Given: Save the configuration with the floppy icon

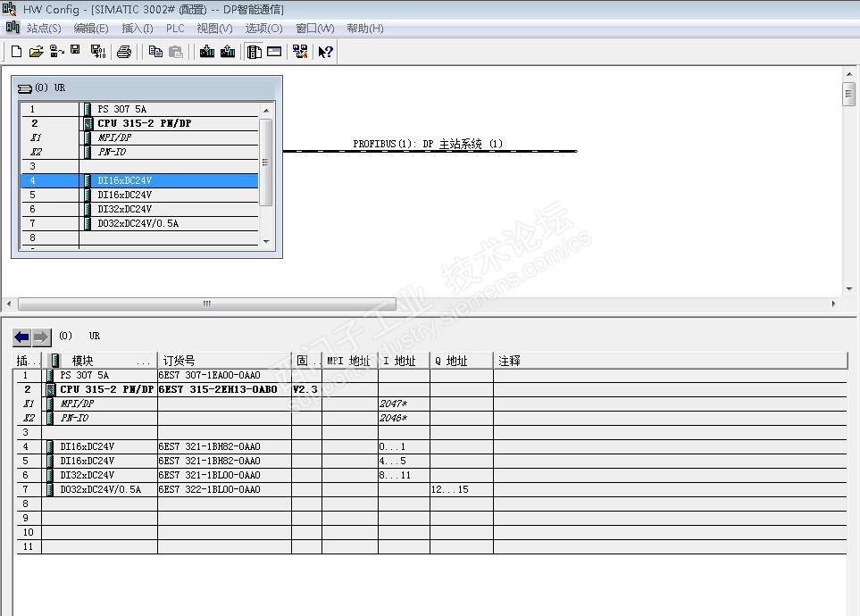Looking at the screenshot, I should coord(76,51).
